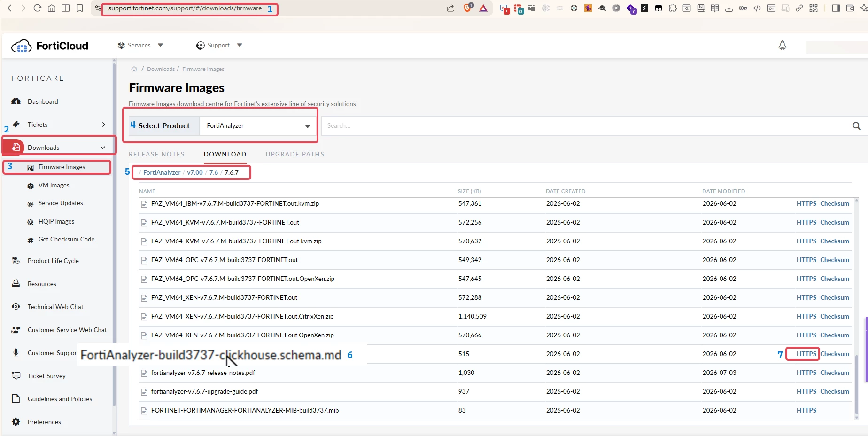Click the Ticket Survey icon
The height and width of the screenshot is (436, 868).
tap(16, 376)
